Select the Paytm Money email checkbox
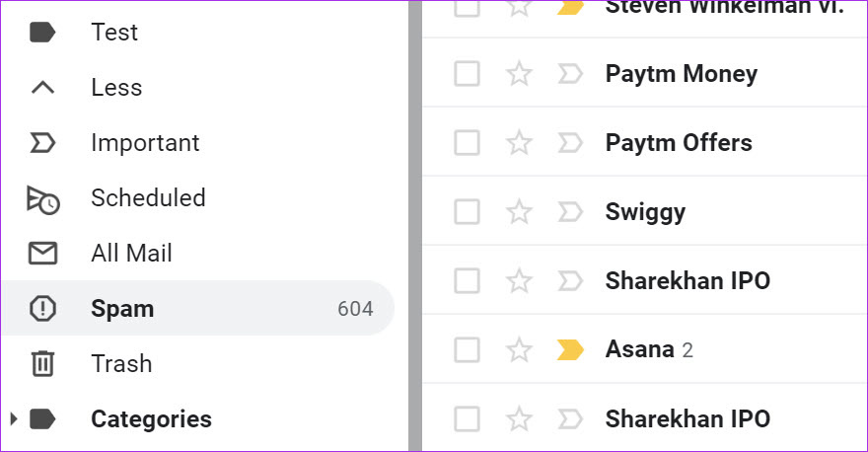This screenshot has height=452, width=868. coord(467,74)
